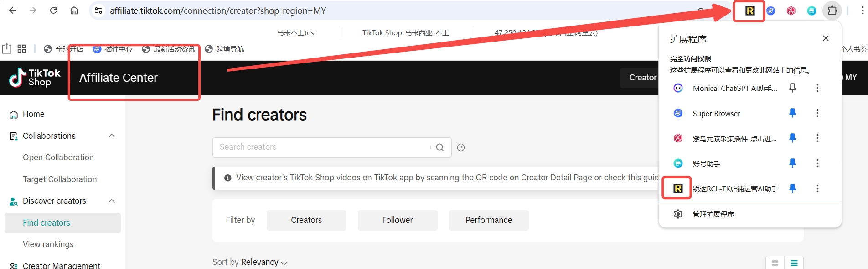The height and width of the screenshot is (269, 868).
Task: Click the TikTok Shop logo
Action: 35,78
